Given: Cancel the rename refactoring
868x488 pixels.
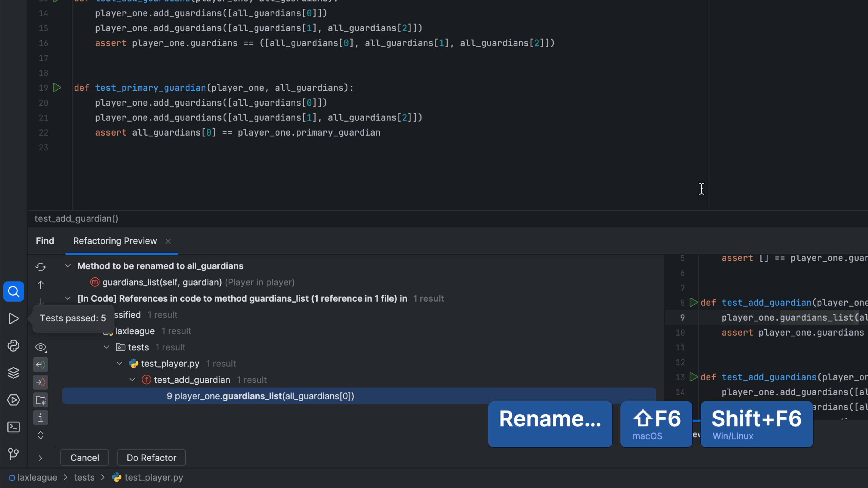Looking at the screenshot, I should click(x=85, y=458).
